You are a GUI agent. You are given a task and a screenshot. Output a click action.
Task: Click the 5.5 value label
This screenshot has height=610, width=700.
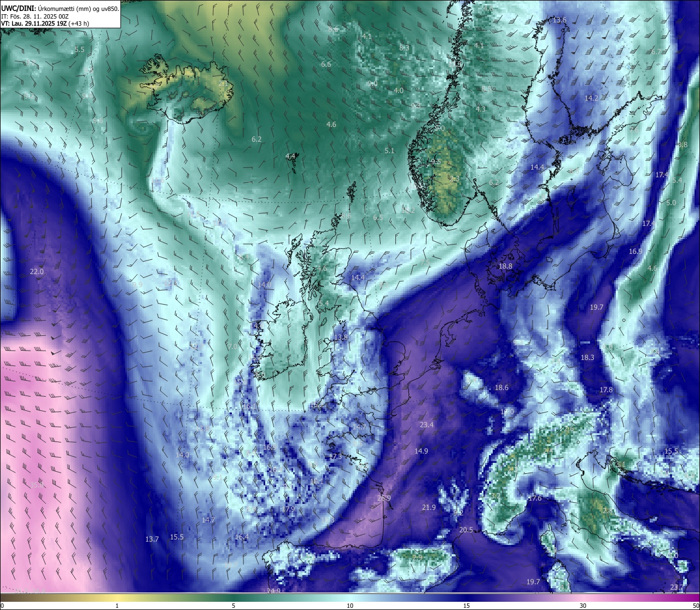[79, 49]
